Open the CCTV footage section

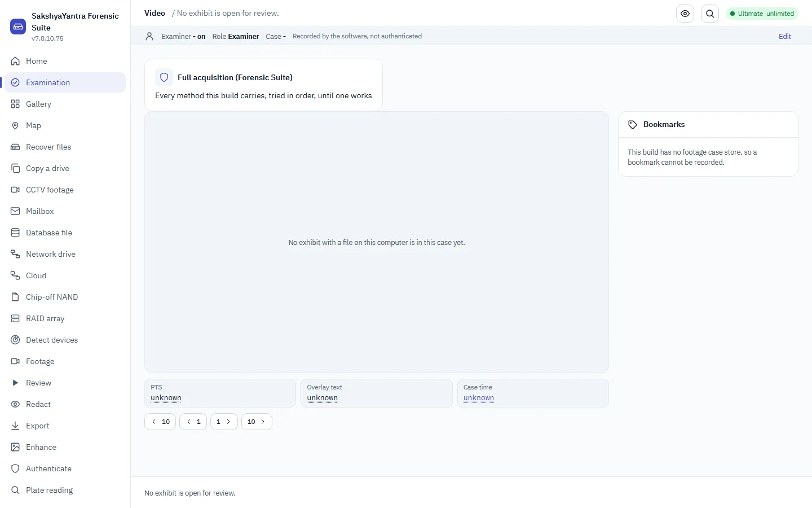(65, 190)
